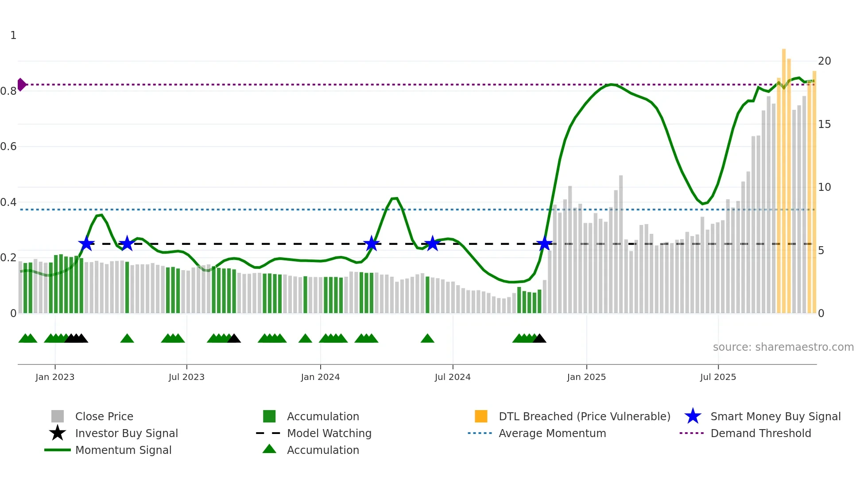868x488 pixels.
Task: Click the green Accumulation square legend swatch
Action: coord(269,416)
